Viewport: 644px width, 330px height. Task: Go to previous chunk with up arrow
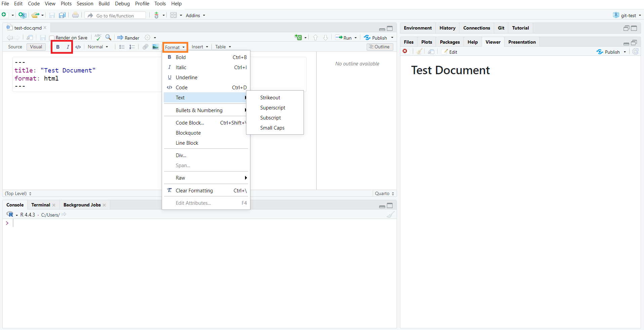(315, 38)
